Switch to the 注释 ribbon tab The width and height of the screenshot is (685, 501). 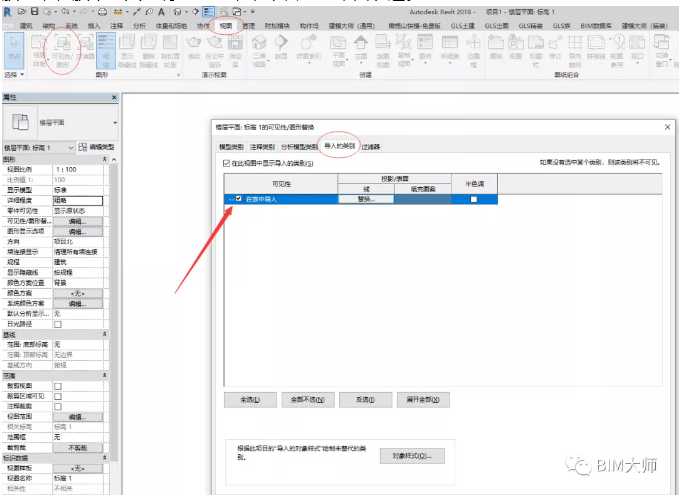(117, 26)
